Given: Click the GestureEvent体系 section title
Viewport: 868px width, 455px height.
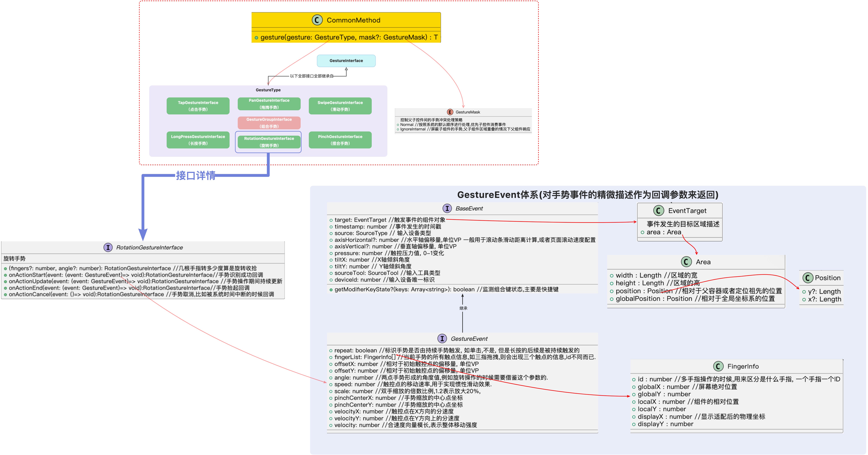Looking at the screenshot, I should [x=588, y=195].
